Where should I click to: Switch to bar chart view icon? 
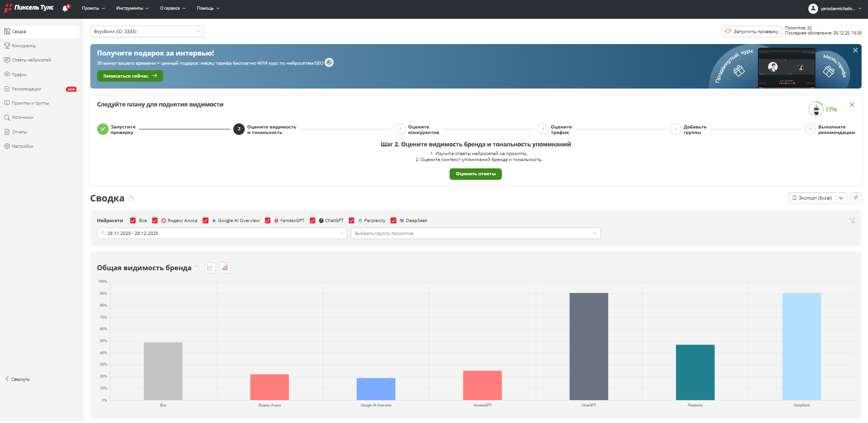pyautogui.click(x=225, y=268)
